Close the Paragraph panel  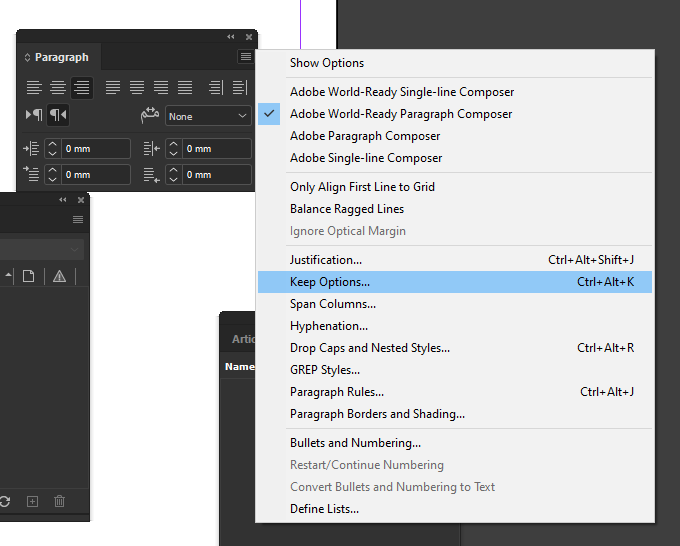[249, 37]
